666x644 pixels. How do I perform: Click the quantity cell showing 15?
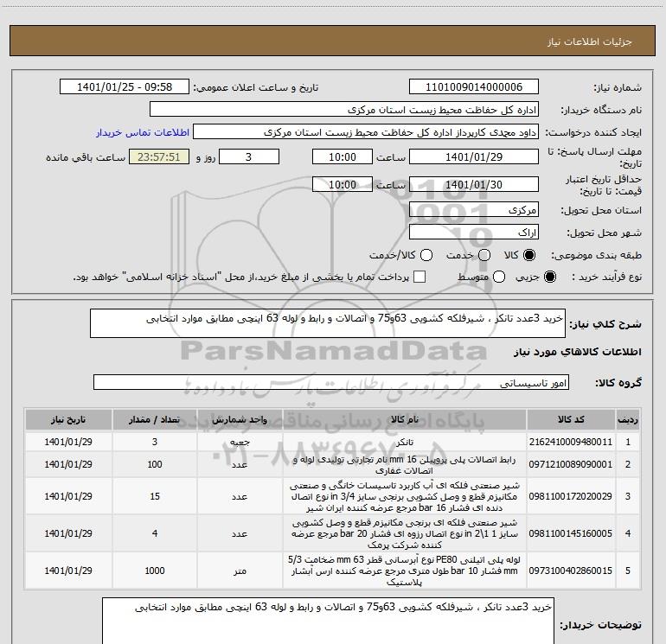(155, 496)
